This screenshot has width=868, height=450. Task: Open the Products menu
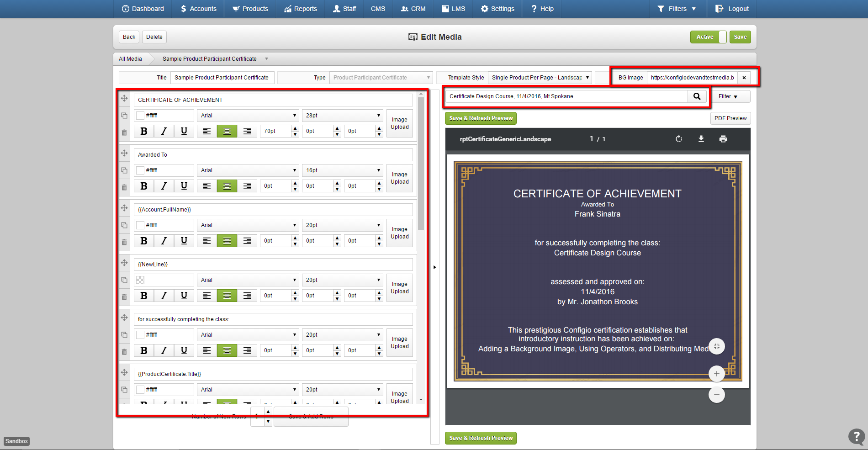[x=250, y=9]
